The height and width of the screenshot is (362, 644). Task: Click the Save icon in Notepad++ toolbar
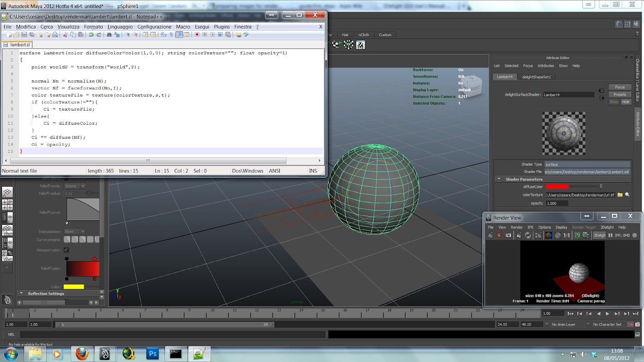point(24,35)
